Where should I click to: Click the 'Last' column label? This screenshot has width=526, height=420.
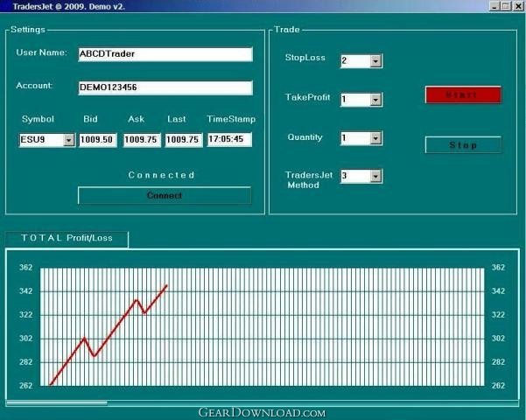pos(177,119)
